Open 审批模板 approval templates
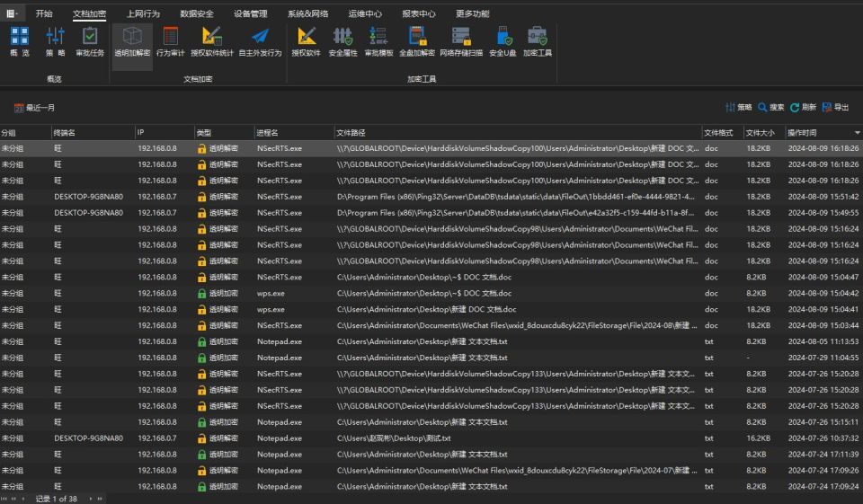This screenshot has height=504, width=863. click(378, 42)
